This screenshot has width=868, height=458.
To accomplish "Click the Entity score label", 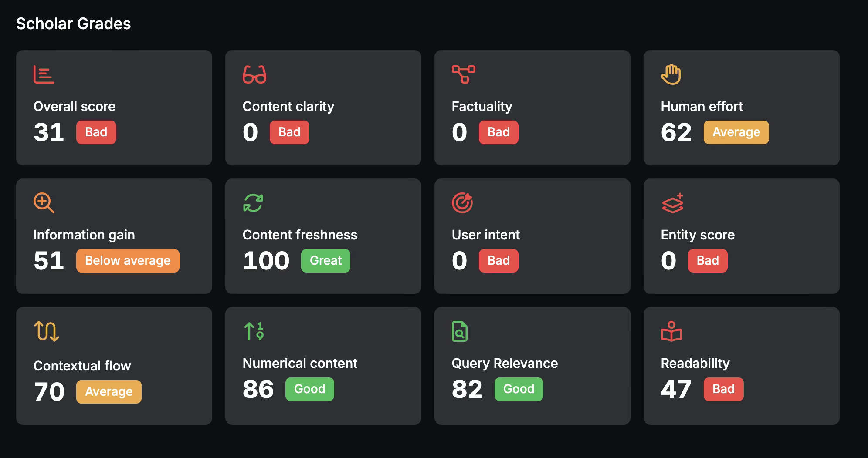I will pos(698,235).
